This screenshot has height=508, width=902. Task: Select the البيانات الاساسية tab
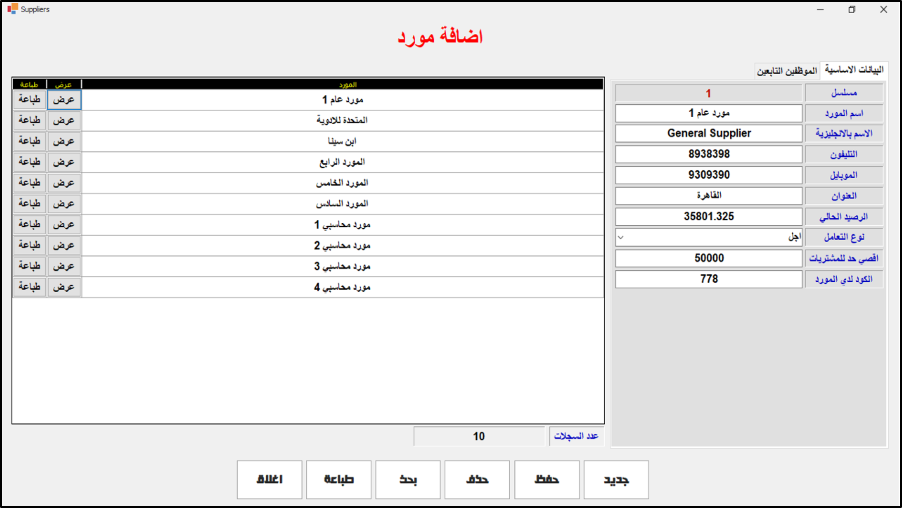(x=852, y=71)
